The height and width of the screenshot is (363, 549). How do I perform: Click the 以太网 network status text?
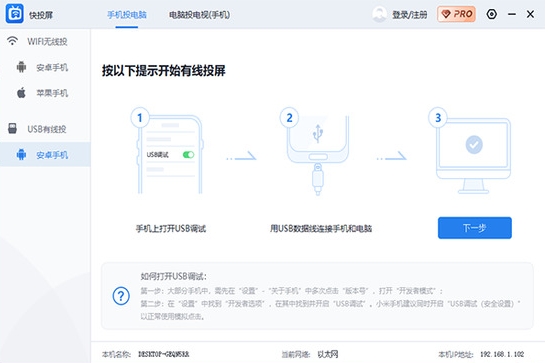[328, 354]
